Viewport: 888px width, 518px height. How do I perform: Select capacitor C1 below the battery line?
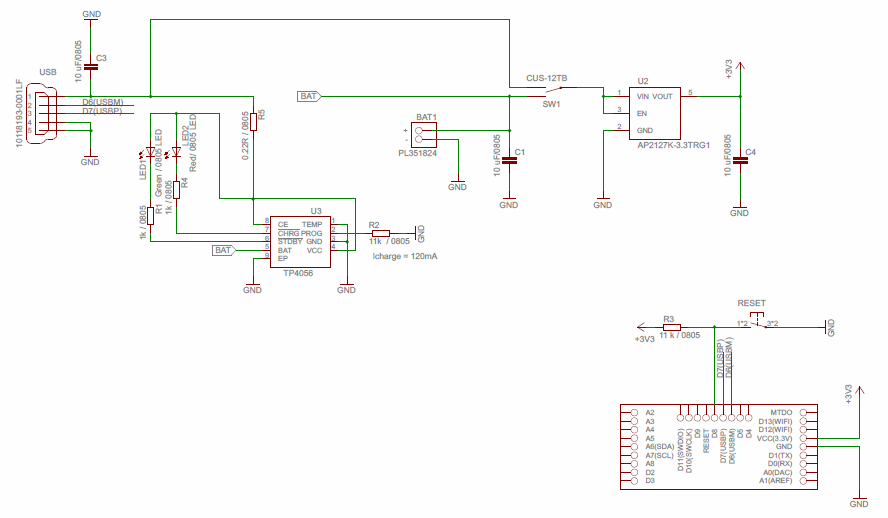(509, 158)
